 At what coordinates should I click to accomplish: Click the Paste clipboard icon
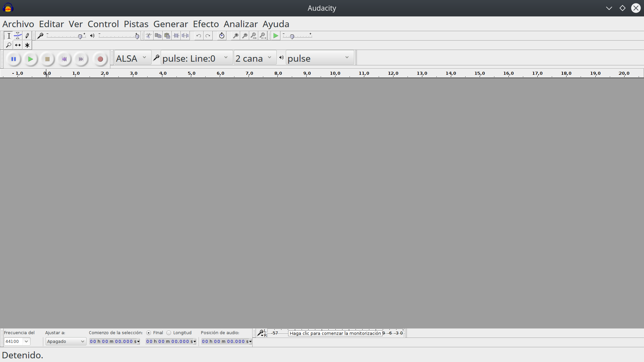click(x=167, y=36)
